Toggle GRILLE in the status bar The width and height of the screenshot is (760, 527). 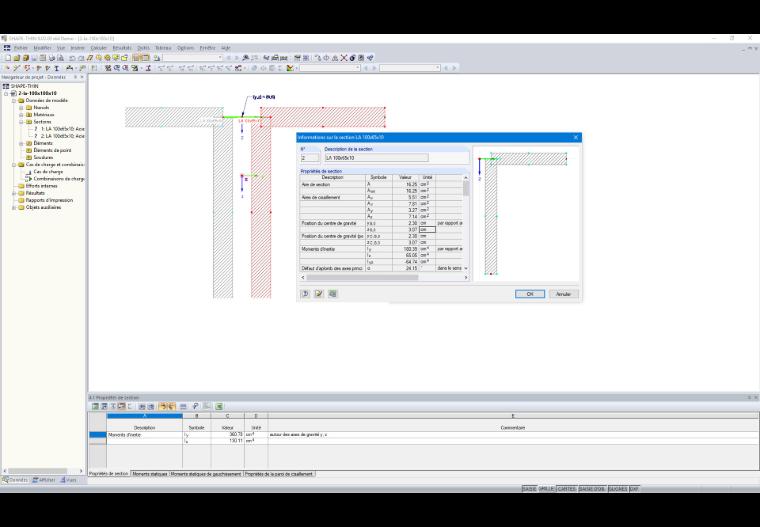[x=547, y=489]
